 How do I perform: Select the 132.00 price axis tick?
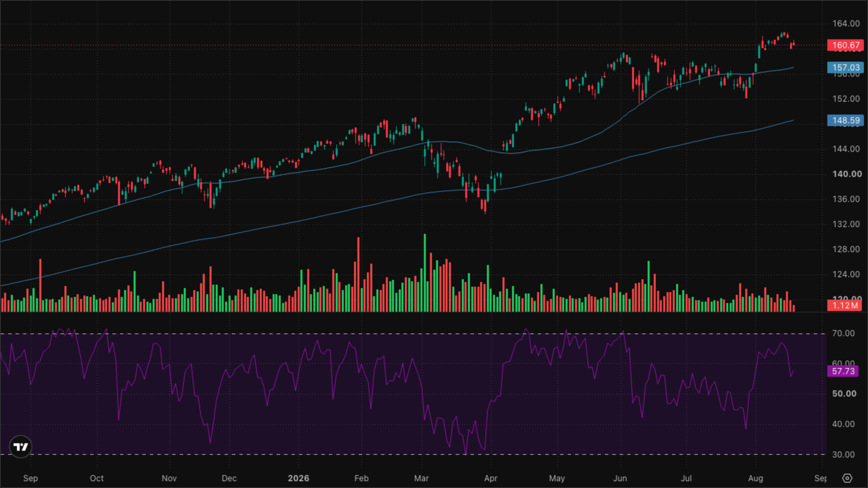point(846,224)
